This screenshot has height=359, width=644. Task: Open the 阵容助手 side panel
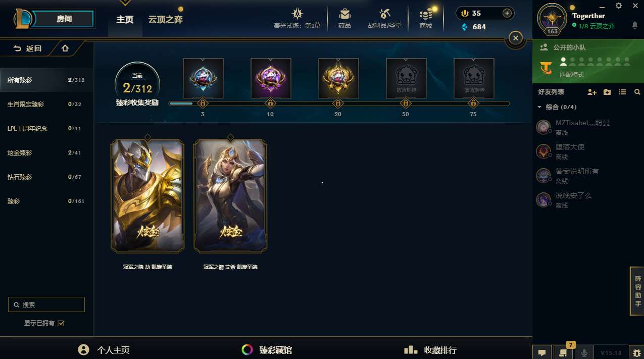(637, 291)
